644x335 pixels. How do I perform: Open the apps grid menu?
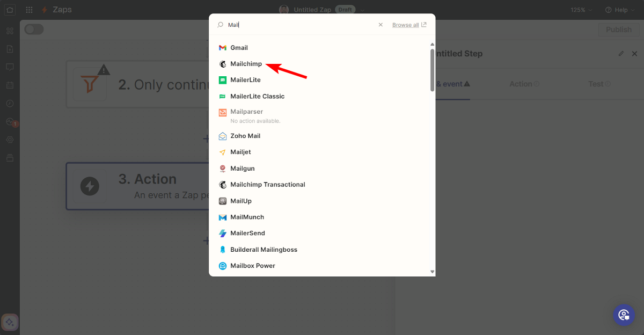(29, 10)
